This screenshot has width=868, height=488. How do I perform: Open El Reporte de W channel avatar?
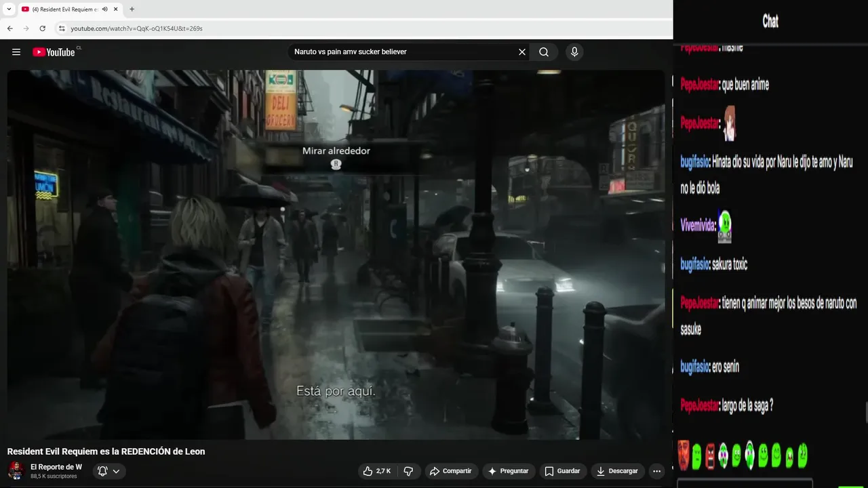(x=16, y=471)
